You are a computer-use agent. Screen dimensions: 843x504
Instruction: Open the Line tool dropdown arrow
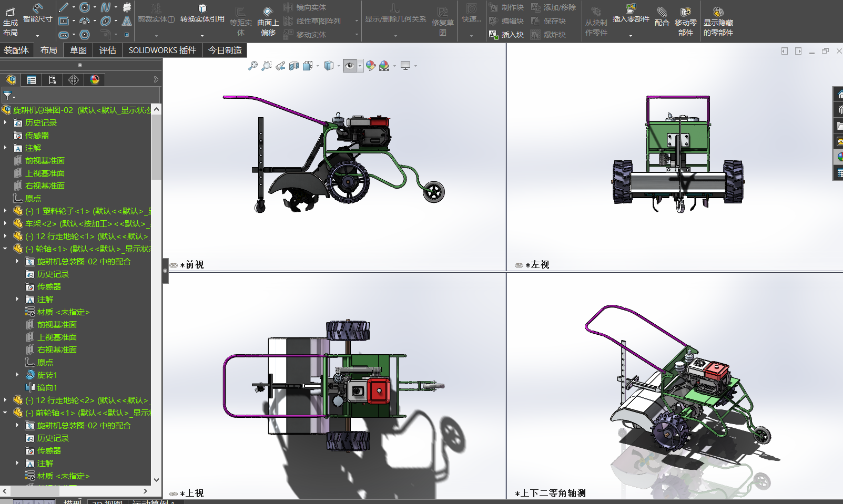pyautogui.click(x=74, y=7)
